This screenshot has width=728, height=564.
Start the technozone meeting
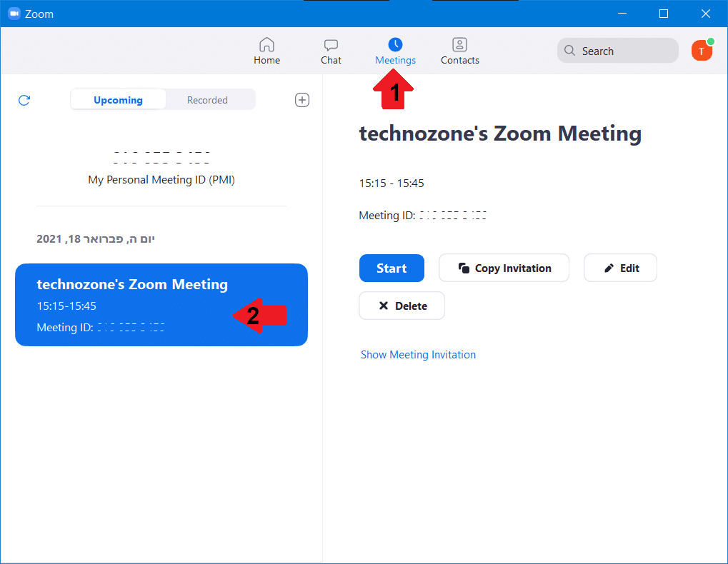pos(392,268)
